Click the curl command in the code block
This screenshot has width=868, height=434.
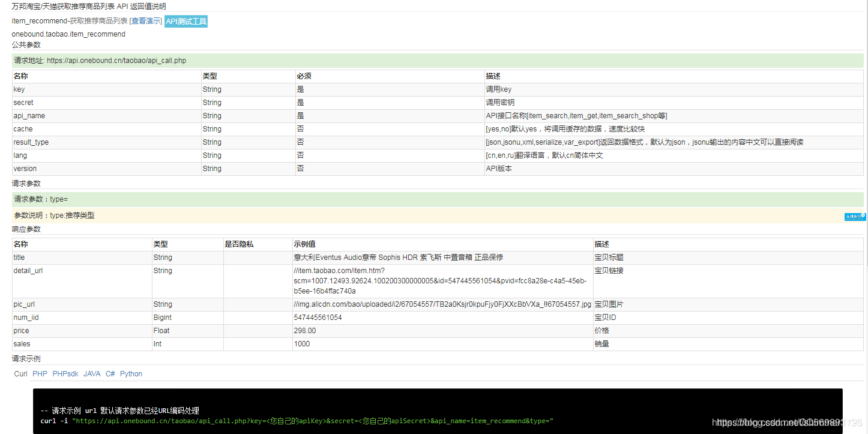[x=297, y=421]
